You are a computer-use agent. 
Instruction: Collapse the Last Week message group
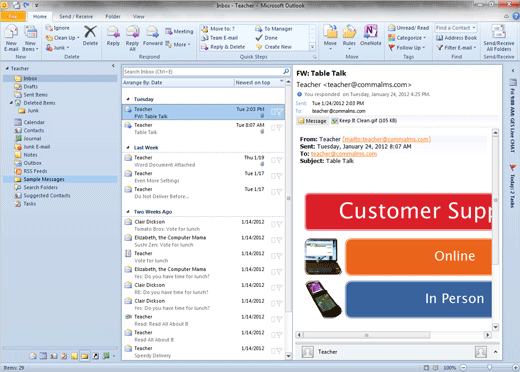click(x=128, y=148)
